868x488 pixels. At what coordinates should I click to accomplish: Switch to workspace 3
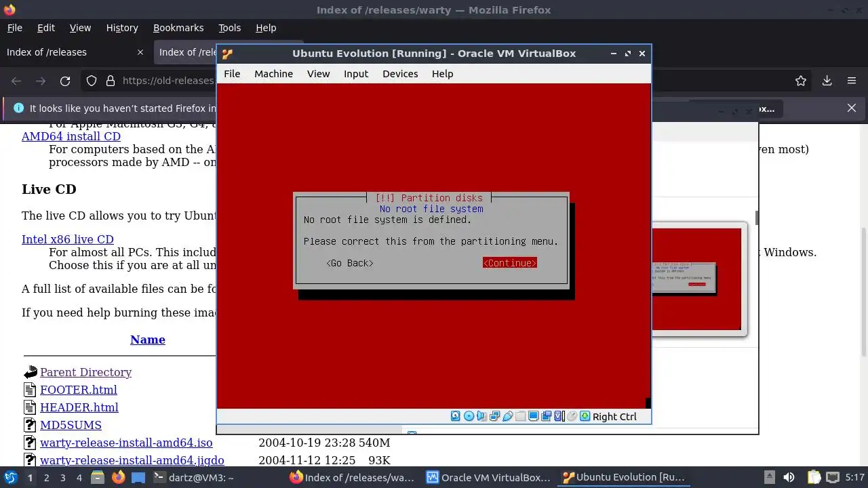(62, 477)
